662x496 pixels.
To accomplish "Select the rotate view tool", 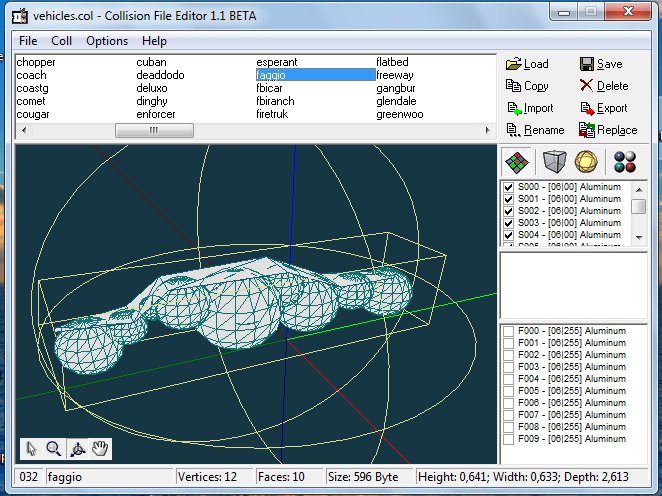I will 78,448.
